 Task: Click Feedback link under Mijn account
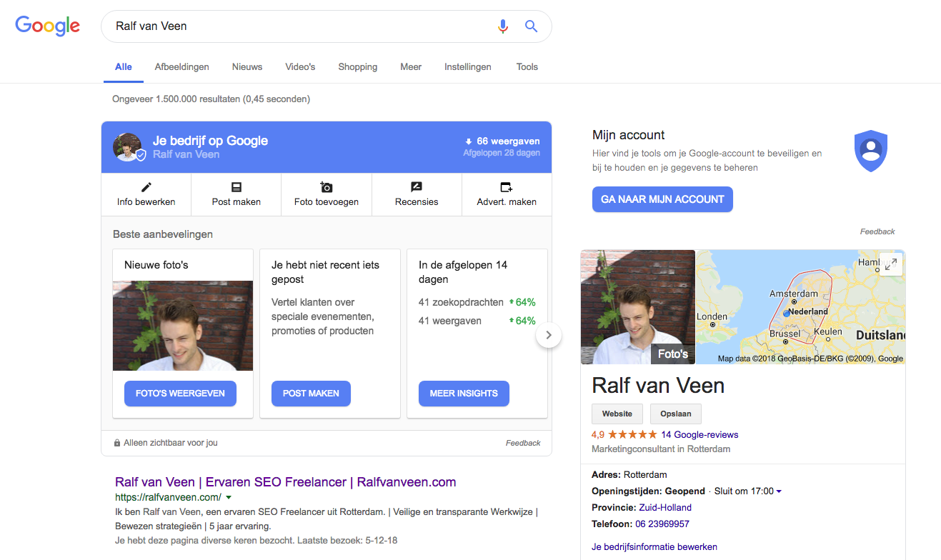tap(877, 231)
